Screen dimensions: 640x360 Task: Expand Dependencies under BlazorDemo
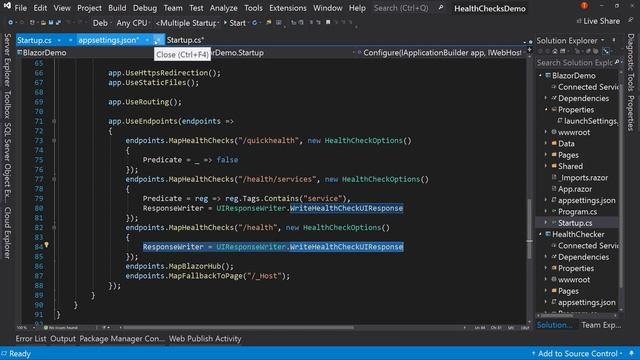546,98
